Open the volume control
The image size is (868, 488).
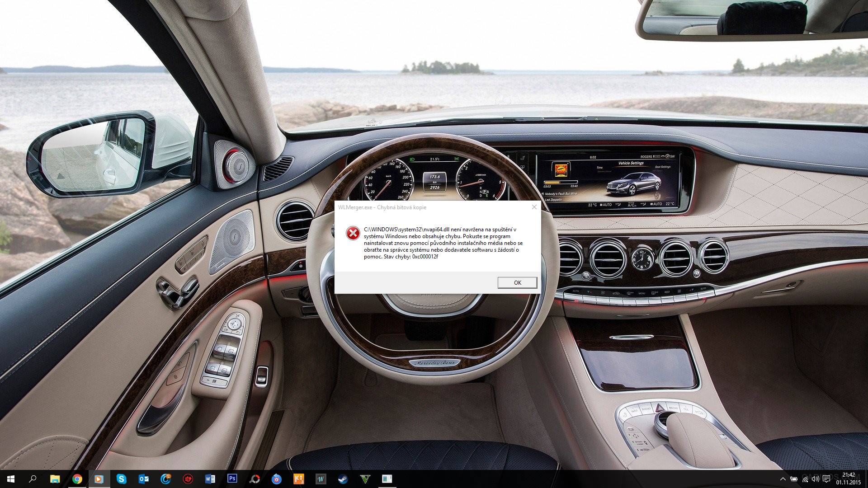point(816,479)
